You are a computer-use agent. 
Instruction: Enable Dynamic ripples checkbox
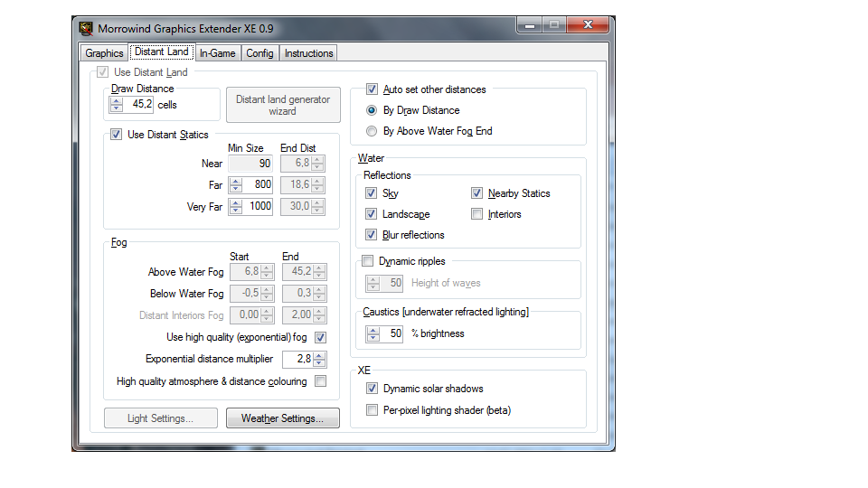click(x=368, y=260)
